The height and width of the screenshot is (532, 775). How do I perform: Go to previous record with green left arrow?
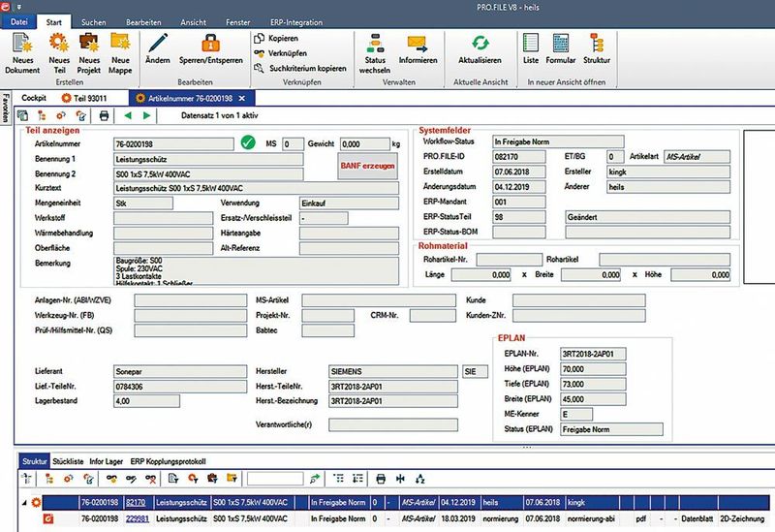click(x=128, y=115)
